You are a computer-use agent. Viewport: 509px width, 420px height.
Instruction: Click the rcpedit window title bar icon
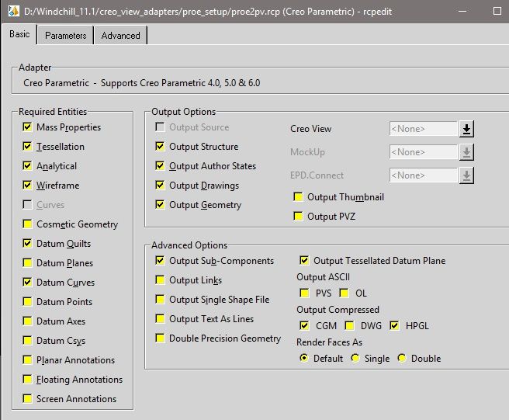[x=11, y=9]
